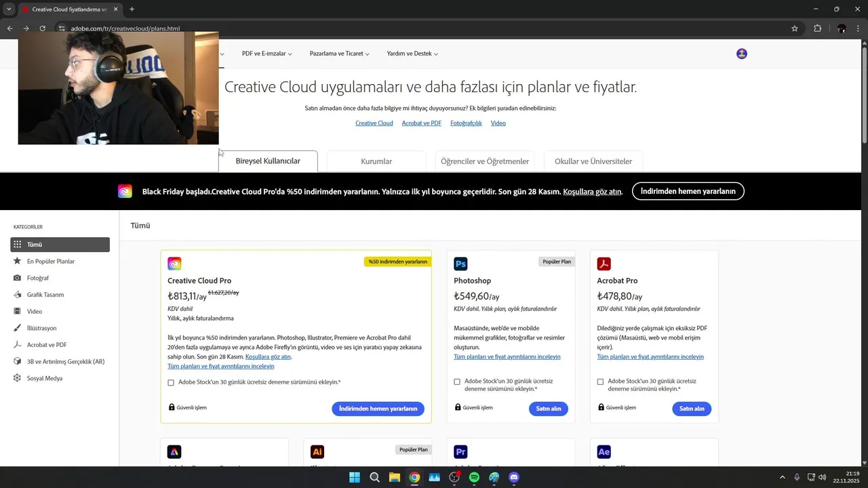Open Koşullara göz atın in the banner

click(x=592, y=192)
